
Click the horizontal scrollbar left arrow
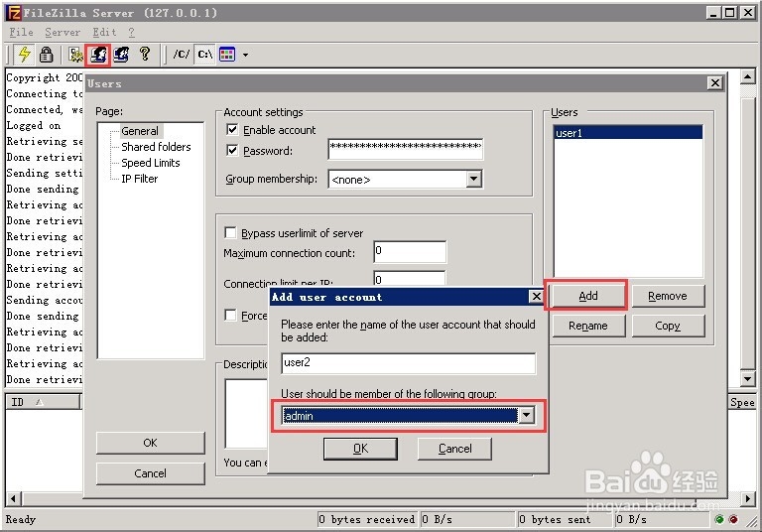pyautogui.click(x=13, y=498)
